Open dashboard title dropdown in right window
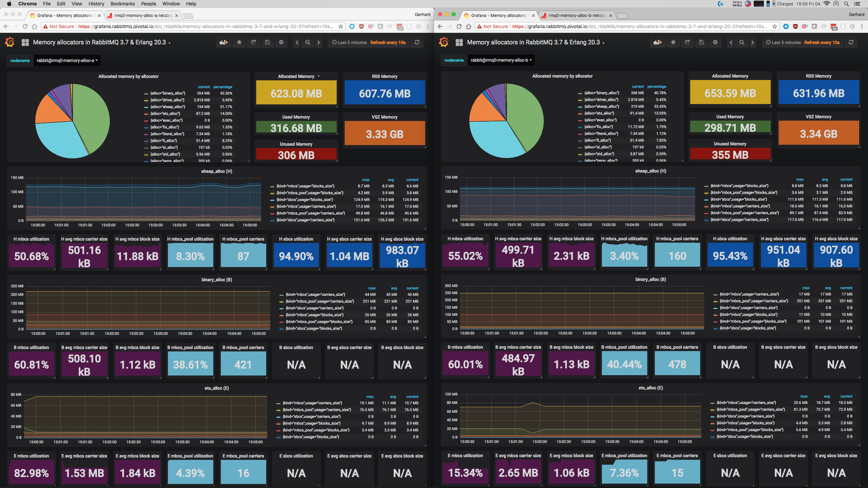868x488 pixels. 536,42
